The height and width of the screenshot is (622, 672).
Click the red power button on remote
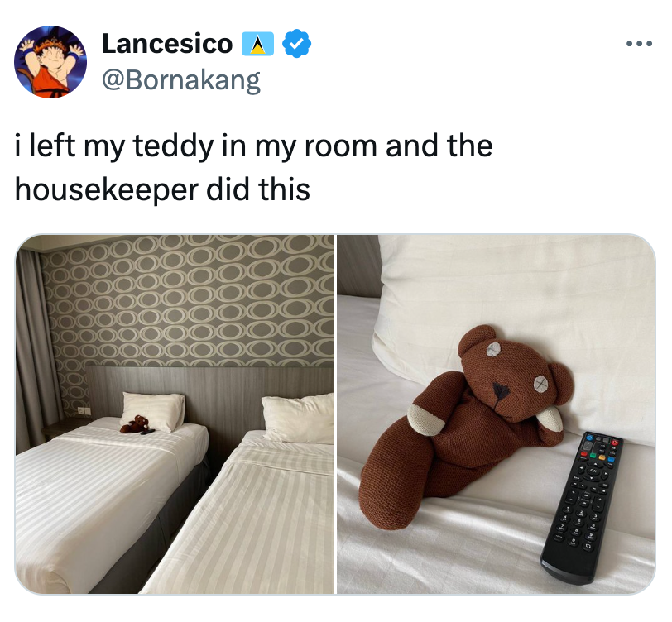615,442
